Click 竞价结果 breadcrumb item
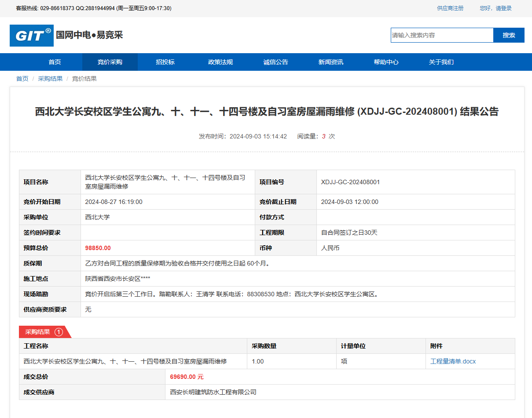Viewport: 532px width, 418px height. click(x=84, y=79)
